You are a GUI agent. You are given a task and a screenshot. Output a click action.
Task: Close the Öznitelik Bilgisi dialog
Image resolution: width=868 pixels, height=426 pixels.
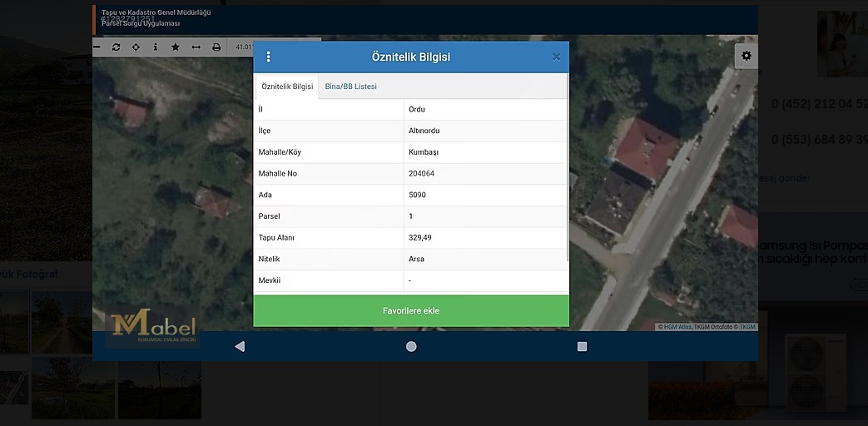click(556, 57)
